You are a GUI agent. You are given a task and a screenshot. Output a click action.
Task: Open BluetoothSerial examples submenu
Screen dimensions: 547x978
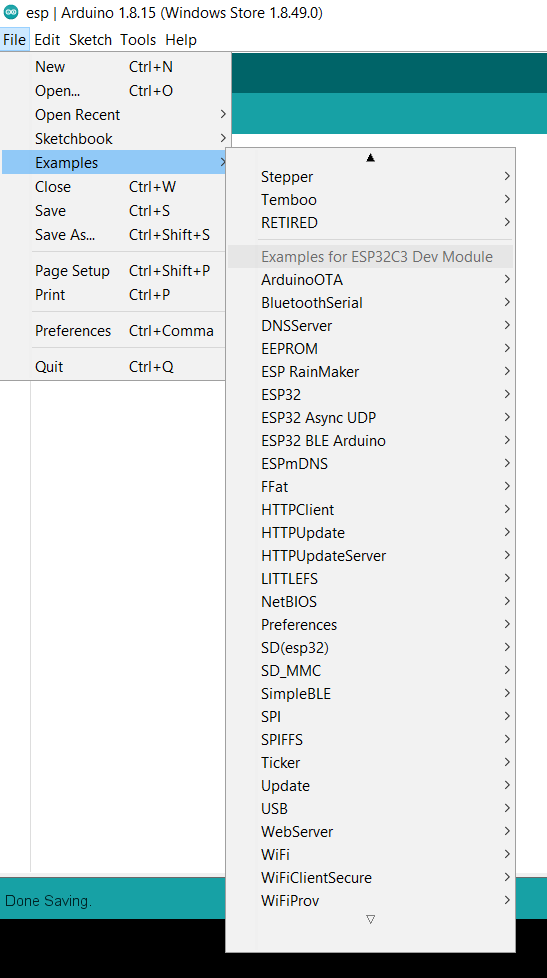[370, 303]
